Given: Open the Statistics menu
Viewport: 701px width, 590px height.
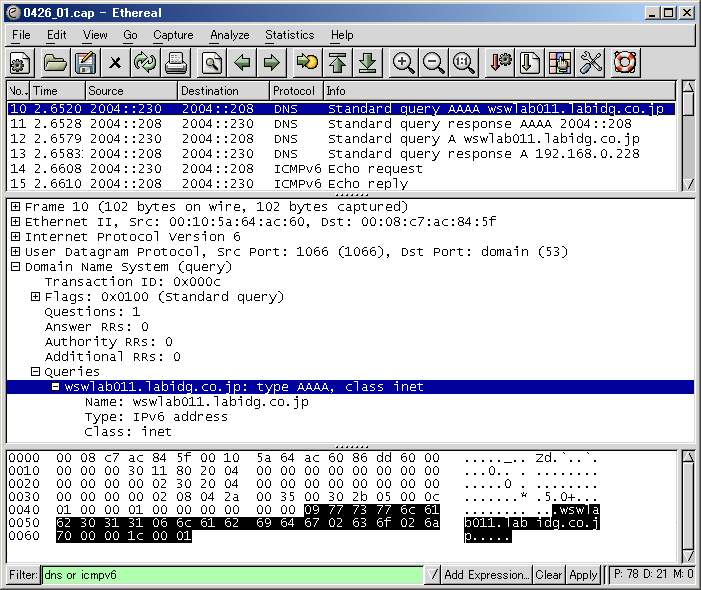Looking at the screenshot, I should click(289, 35).
